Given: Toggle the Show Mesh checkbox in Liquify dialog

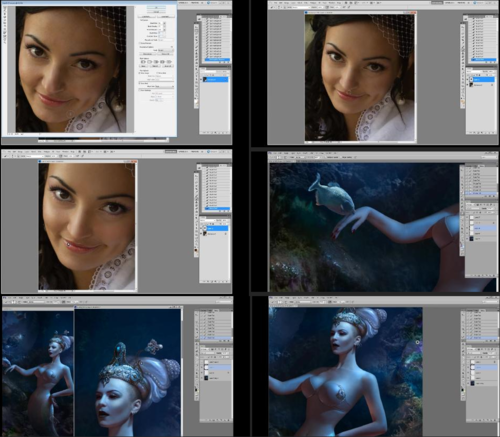Looking at the screenshot, I should pos(157,73).
